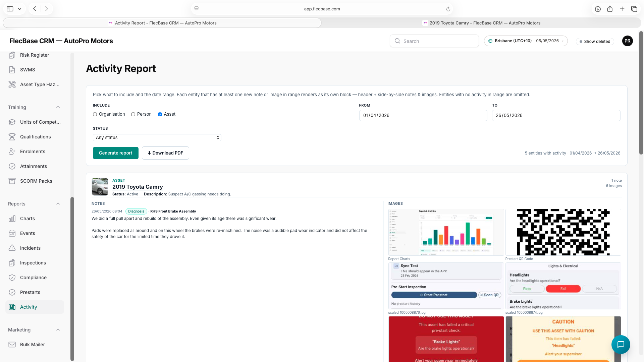Open scaled_1000008874.jpg thumbnail
This screenshot has height=362, width=644.
[563, 286]
